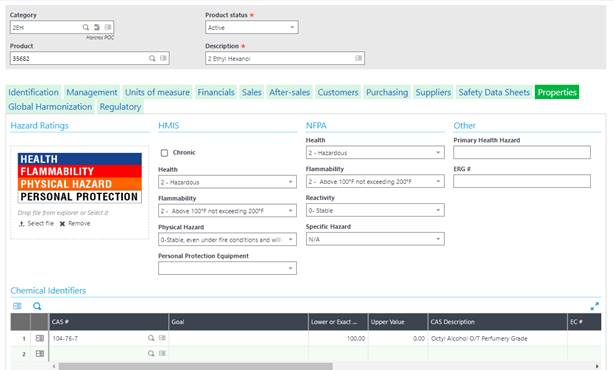This screenshot has width=614, height=370.
Task: Click the Lower or Exact column header
Action: (338, 322)
